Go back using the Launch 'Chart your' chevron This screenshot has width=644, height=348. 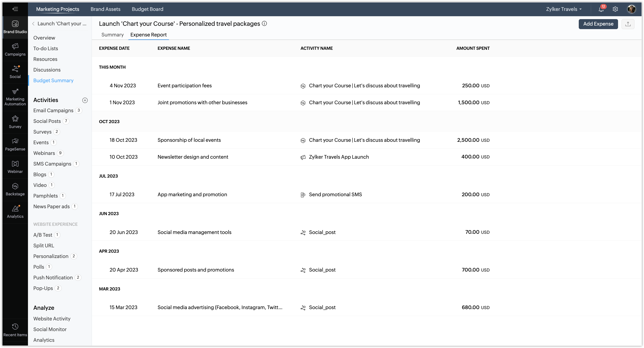point(33,24)
